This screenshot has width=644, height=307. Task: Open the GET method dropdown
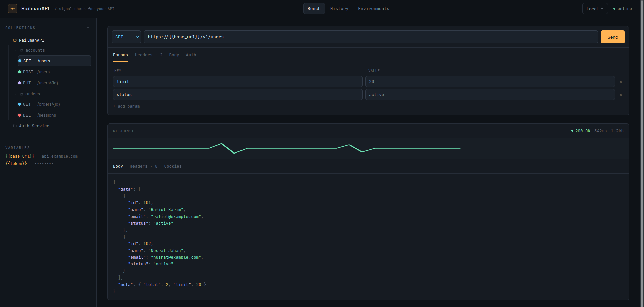click(126, 37)
